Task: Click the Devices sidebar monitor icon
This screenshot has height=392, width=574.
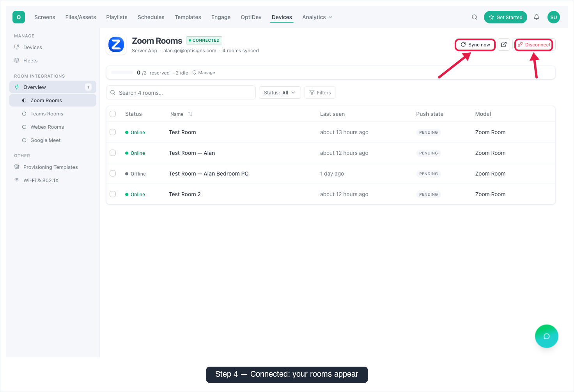Action: (x=17, y=47)
